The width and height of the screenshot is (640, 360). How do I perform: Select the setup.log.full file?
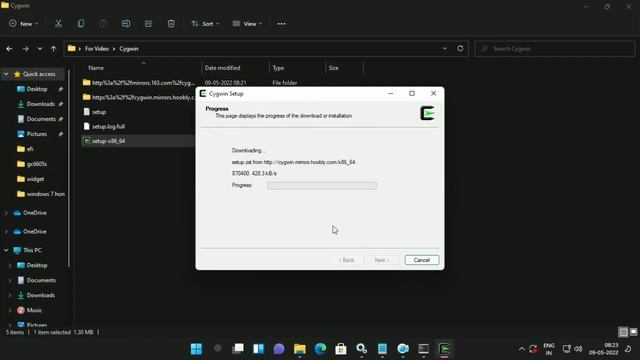point(109,127)
